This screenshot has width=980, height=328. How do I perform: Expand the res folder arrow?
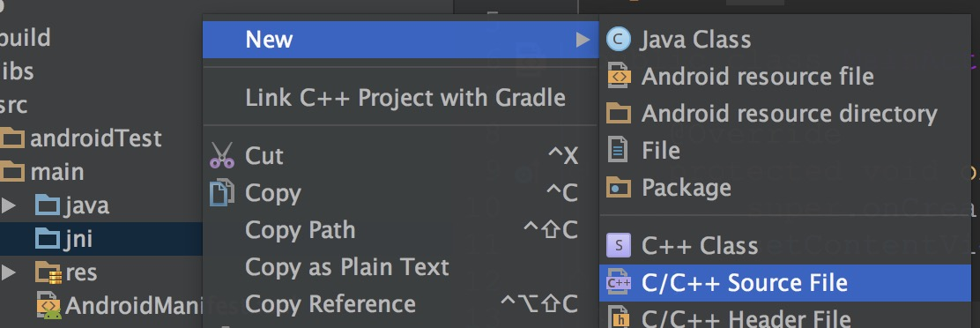[8, 272]
